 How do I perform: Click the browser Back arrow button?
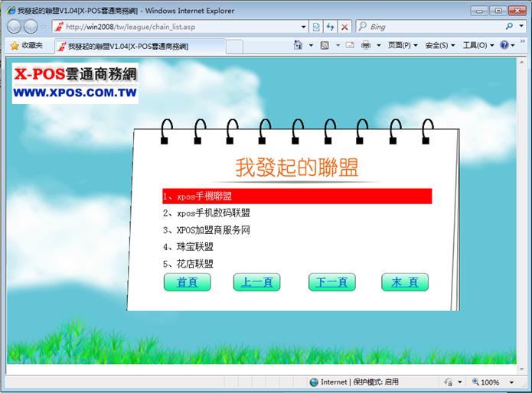14,26
